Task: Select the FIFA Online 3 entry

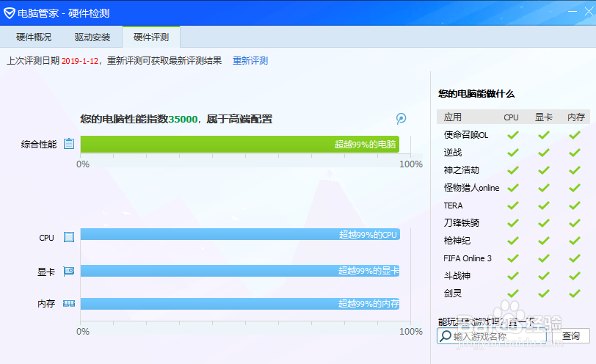Action: pyautogui.click(x=468, y=258)
